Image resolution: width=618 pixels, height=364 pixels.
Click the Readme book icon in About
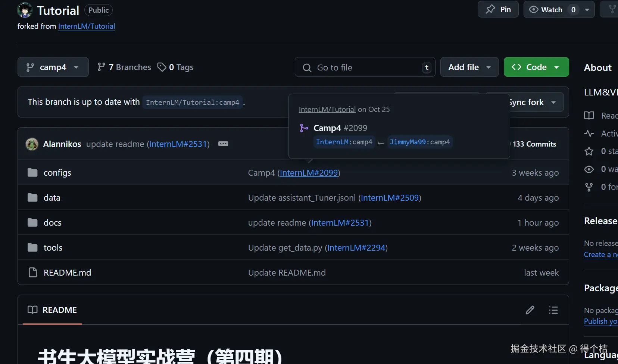(x=589, y=116)
